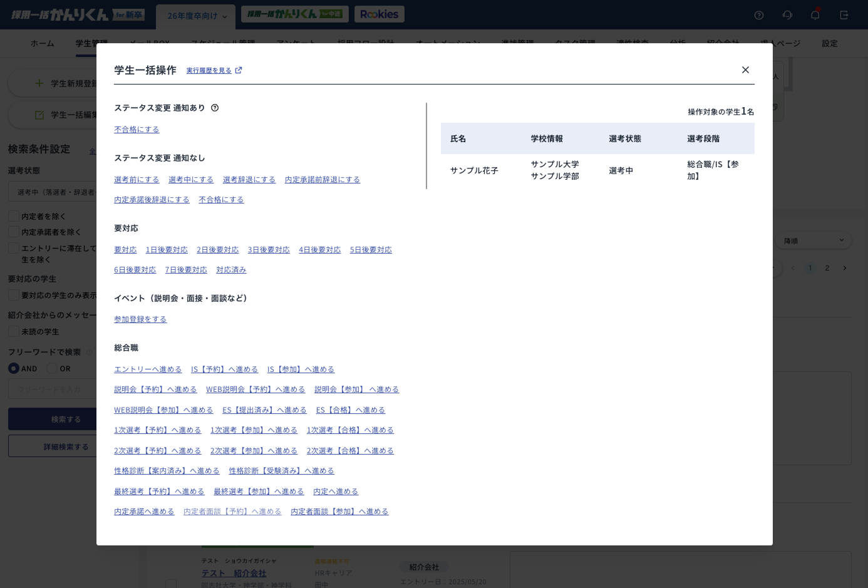Open the 降順 sort order dropdown
Image resolution: width=868 pixels, height=588 pixels.
814,240
